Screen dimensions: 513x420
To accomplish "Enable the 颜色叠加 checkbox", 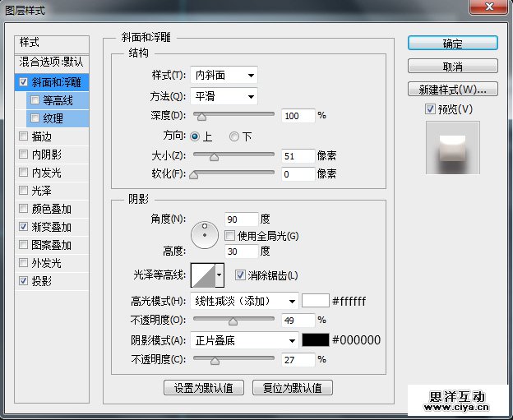I will pyautogui.click(x=23, y=209).
